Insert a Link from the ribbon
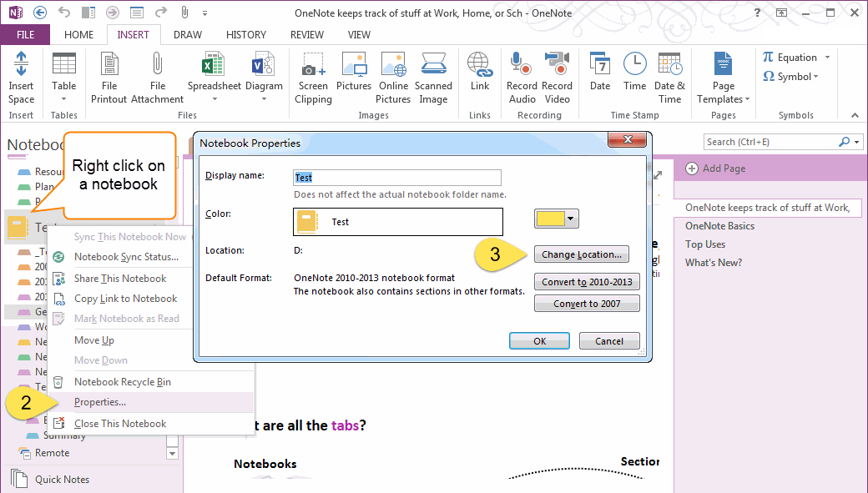Viewport: 868px width, 493px height. pos(479,72)
